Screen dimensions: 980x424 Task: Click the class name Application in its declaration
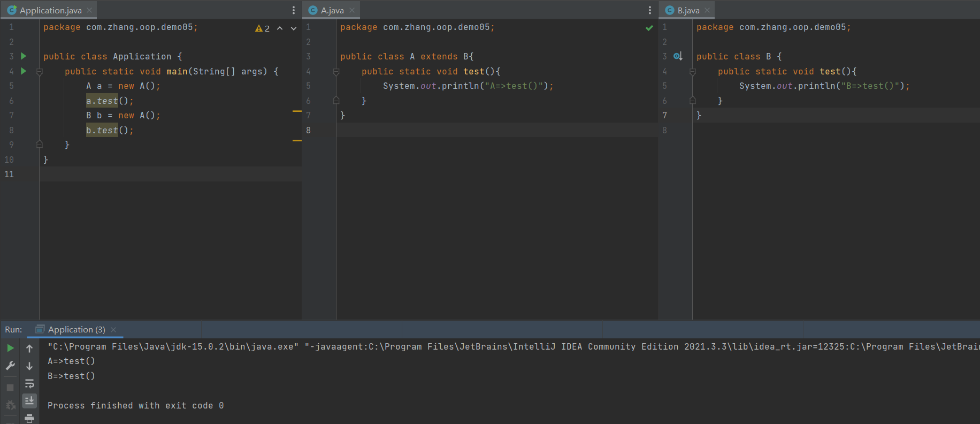point(142,57)
